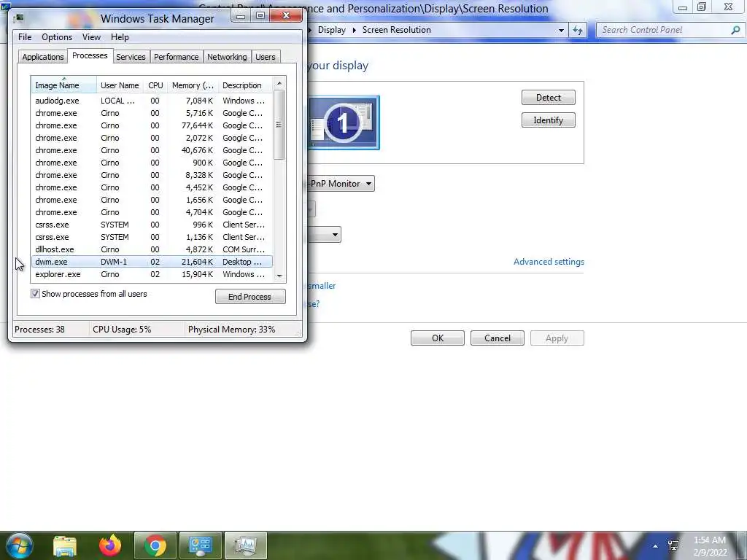Select the Processes tab

point(90,55)
